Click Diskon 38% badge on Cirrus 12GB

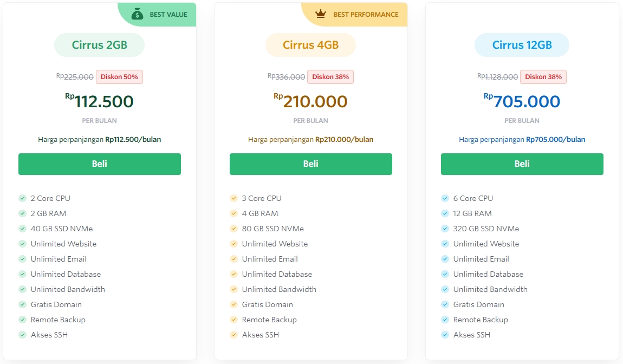[543, 77]
